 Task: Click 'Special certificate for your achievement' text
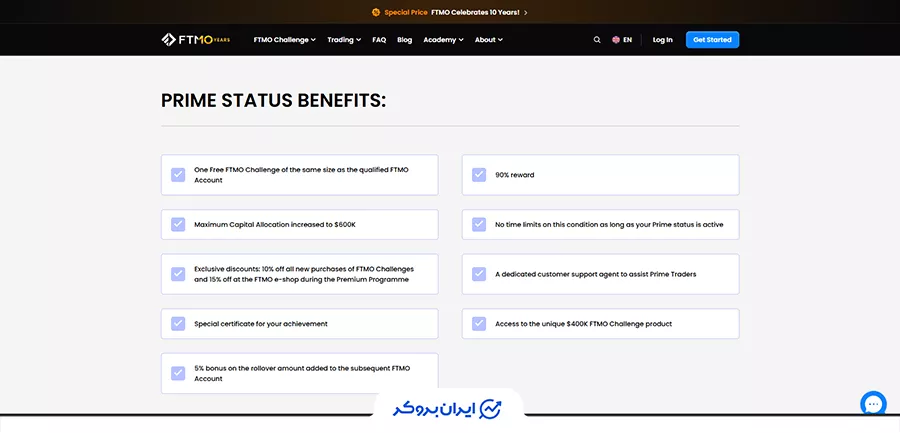(261, 324)
